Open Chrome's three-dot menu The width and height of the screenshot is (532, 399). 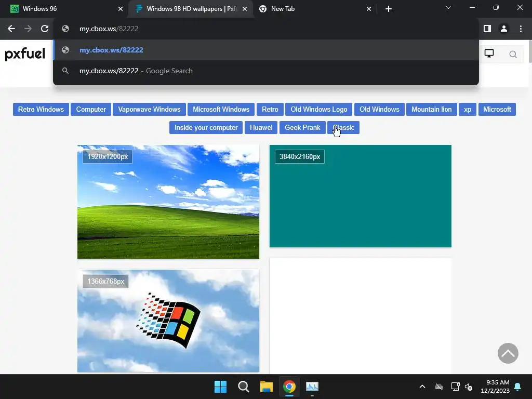click(x=521, y=29)
